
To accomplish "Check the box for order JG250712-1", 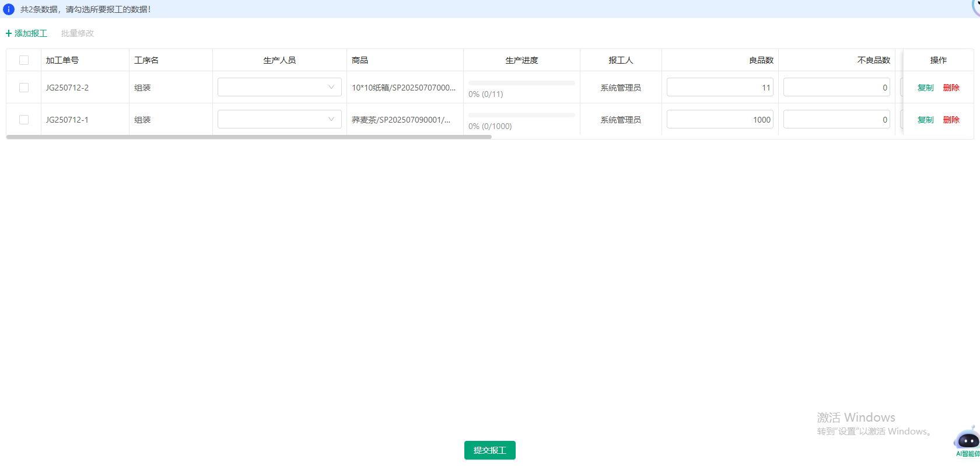I will 24,120.
